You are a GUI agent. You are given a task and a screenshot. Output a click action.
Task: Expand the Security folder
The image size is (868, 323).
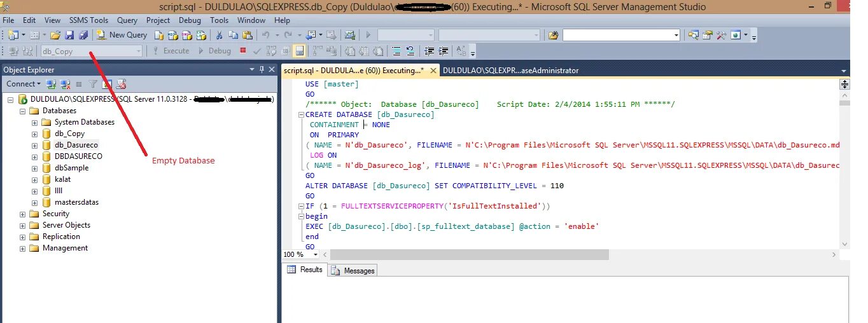click(x=23, y=214)
